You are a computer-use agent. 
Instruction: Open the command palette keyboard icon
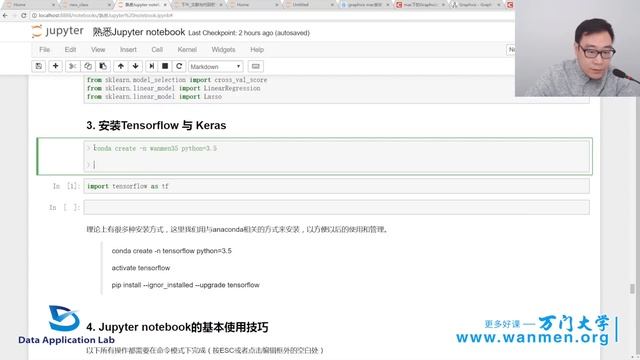(256, 66)
